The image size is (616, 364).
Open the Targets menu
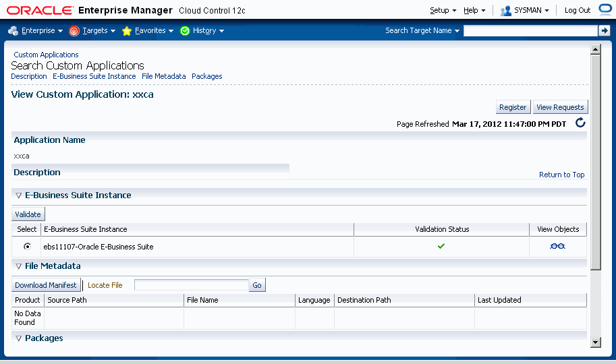tap(99, 30)
